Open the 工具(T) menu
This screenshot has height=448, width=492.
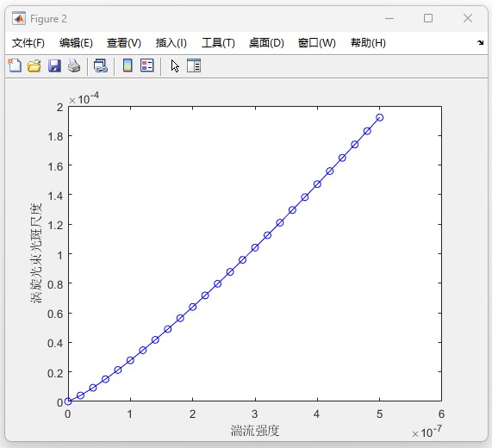(218, 43)
